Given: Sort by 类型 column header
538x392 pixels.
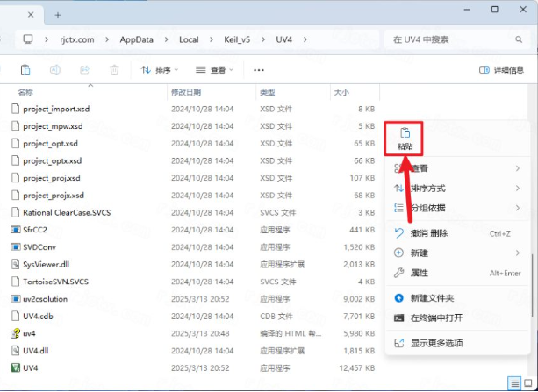Looking at the screenshot, I should [x=268, y=92].
